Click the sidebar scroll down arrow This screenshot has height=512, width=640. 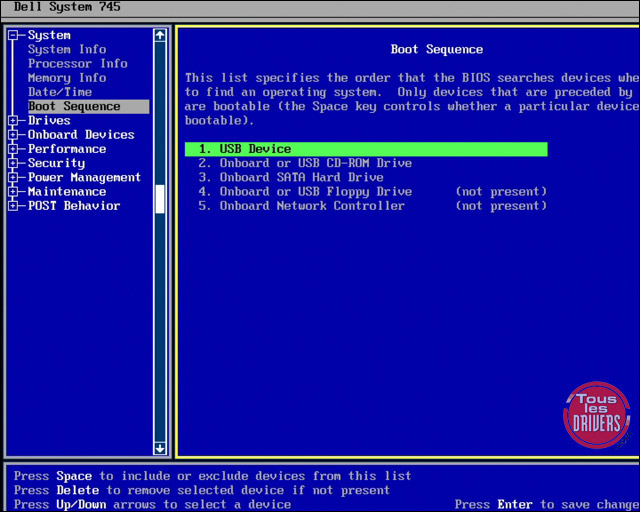click(x=160, y=448)
